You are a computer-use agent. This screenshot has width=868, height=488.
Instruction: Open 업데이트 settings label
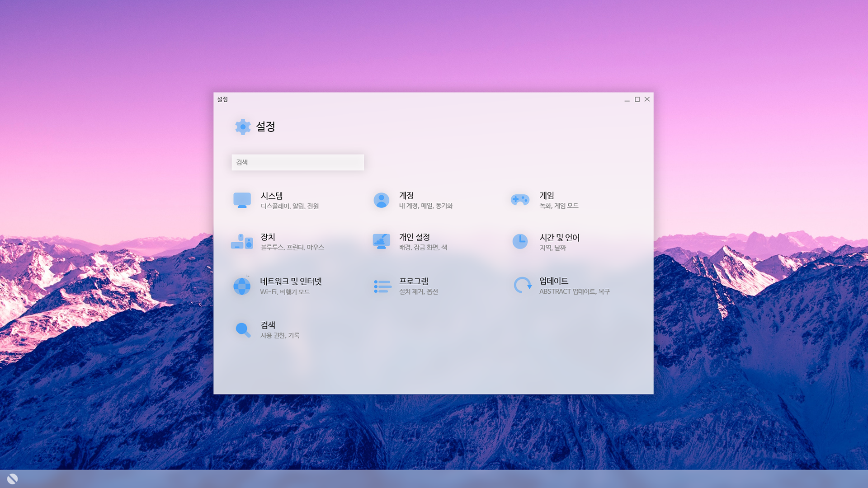[x=554, y=281]
